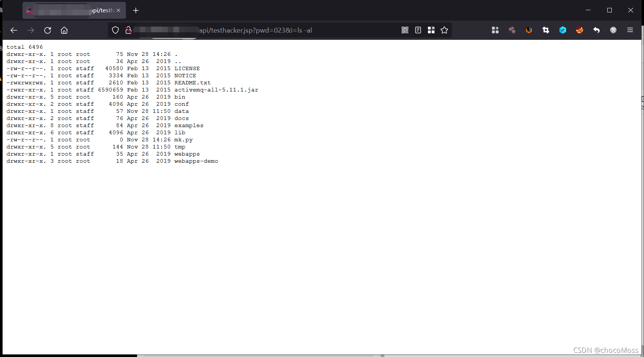Click the tmp directory name
Image resolution: width=644 pixels, height=357 pixels.
click(180, 147)
